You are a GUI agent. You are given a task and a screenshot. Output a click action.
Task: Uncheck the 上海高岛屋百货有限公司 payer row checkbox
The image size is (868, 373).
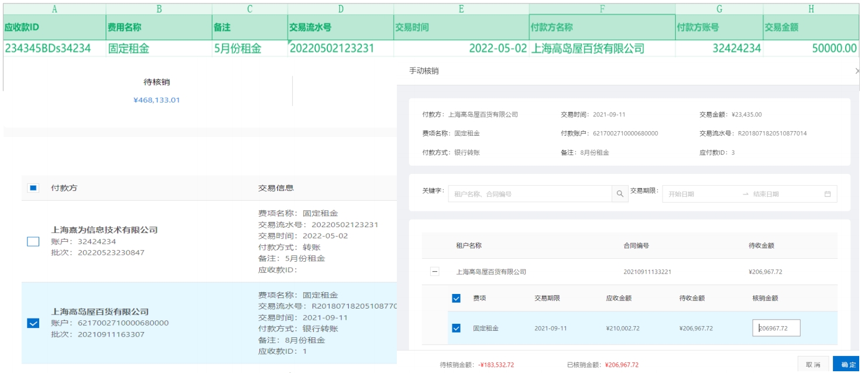pos(33,323)
